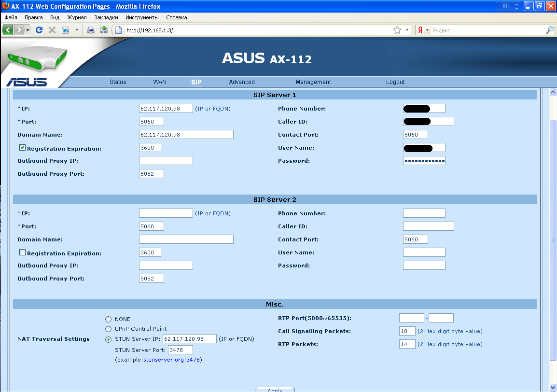Click the RU language indicator

pyautogui.click(x=506, y=6)
